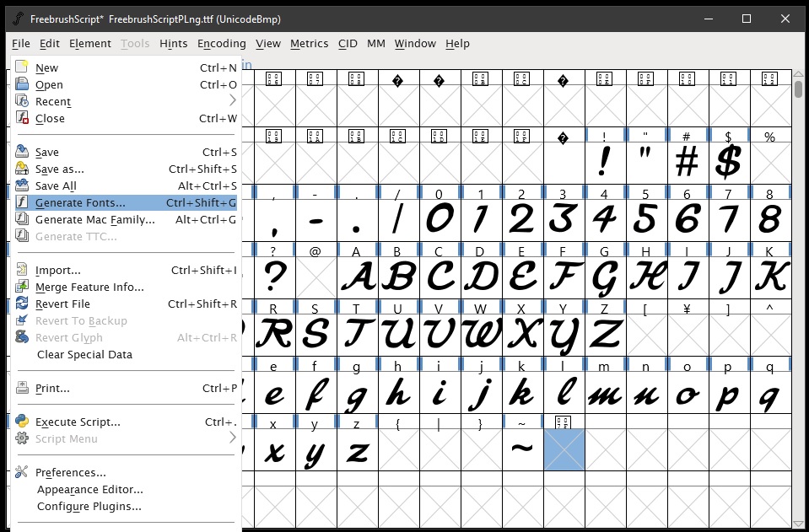Click the greyed-out Revert To Backup icon
The width and height of the screenshot is (809, 532).
(x=22, y=320)
